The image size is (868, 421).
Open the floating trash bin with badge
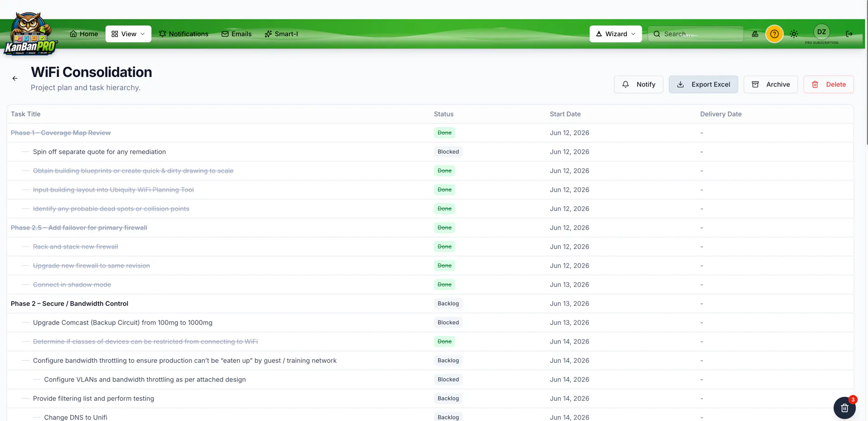[x=844, y=408]
